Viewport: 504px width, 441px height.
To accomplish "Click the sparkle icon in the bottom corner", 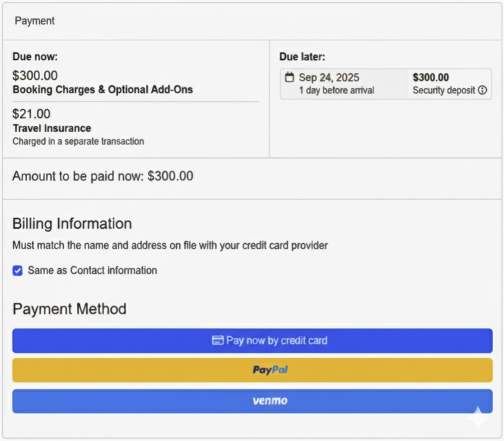I will point(479,417).
